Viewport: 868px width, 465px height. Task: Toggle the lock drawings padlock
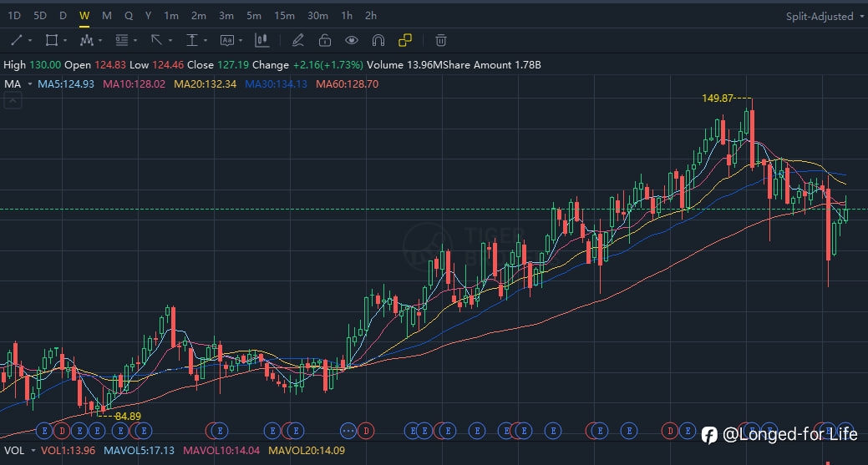pyautogui.click(x=325, y=40)
